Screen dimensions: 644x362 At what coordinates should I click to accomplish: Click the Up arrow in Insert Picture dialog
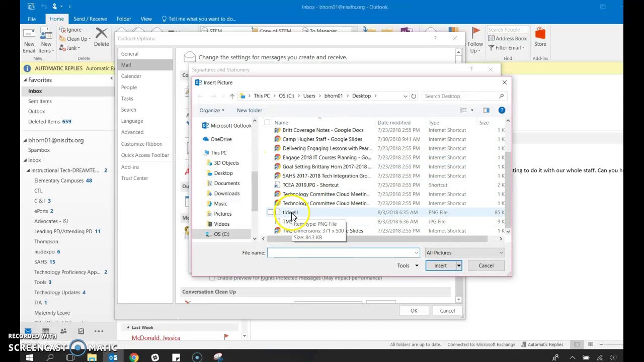[x=232, y=96]
